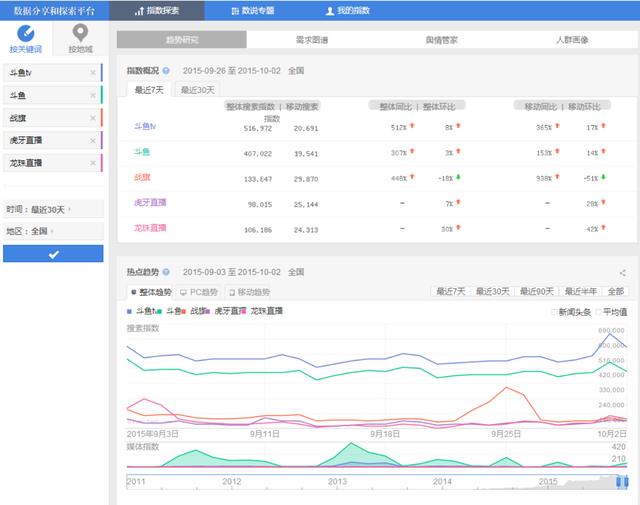The height and width of the screenshot is (505, 640).
Task: Select the 最近30天 tab in 指数概况
Action: 198,90
